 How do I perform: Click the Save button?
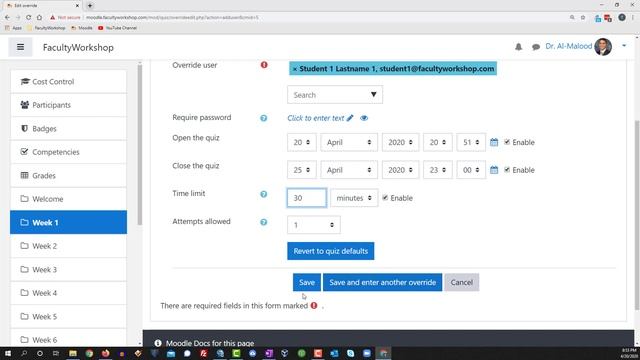point(307,282)
